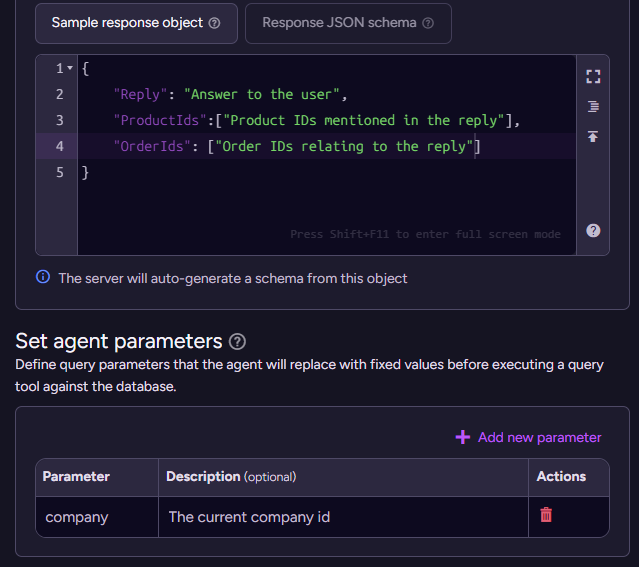Click the info icon below the editor
Viewport: 639px width, 567px height.
43,277
